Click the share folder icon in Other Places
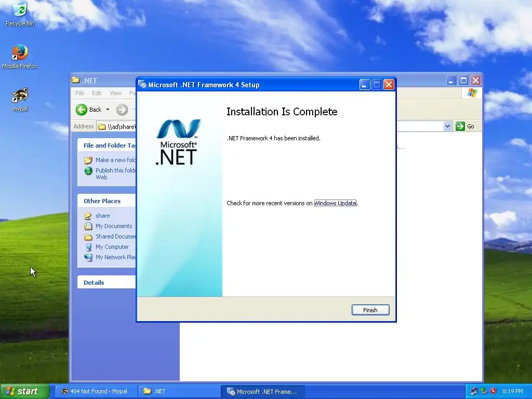This screenshot has width=532, height=399. click(x=88, y=216)
